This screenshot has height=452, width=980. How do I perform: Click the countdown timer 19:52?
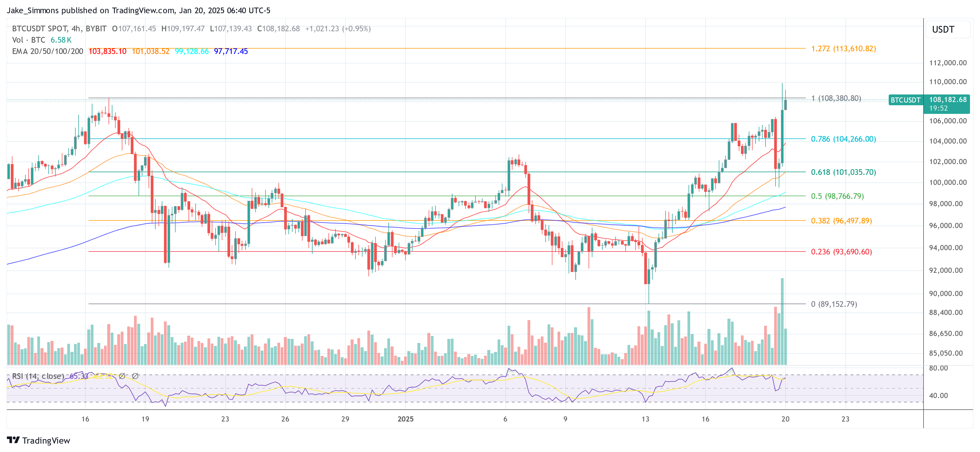(x=938, y=108)
